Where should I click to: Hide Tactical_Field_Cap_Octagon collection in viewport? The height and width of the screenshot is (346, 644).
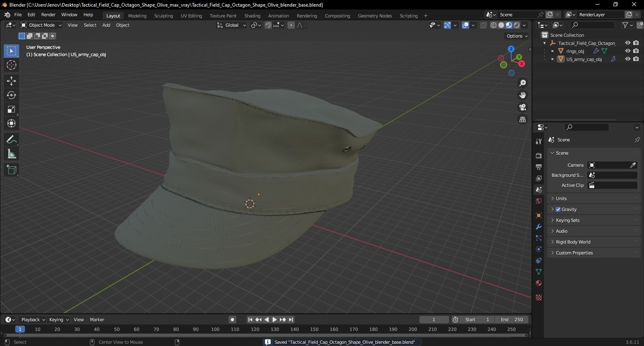(x=628, y=43)
